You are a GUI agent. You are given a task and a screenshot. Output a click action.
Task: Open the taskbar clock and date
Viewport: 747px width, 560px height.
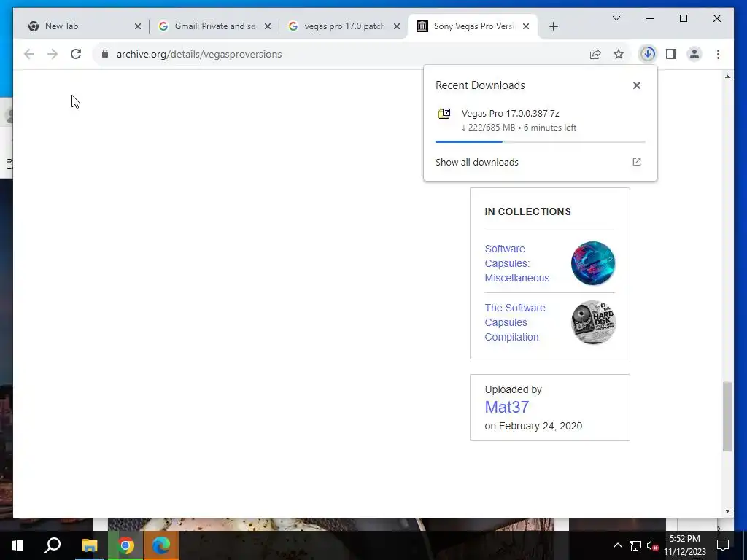[685, 545]
